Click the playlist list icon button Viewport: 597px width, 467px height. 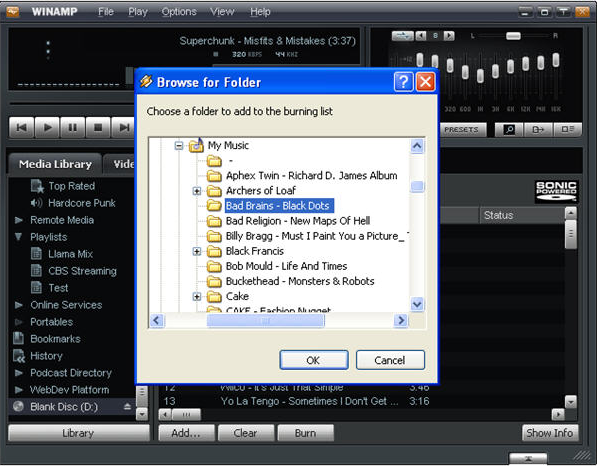pos(567,130)
